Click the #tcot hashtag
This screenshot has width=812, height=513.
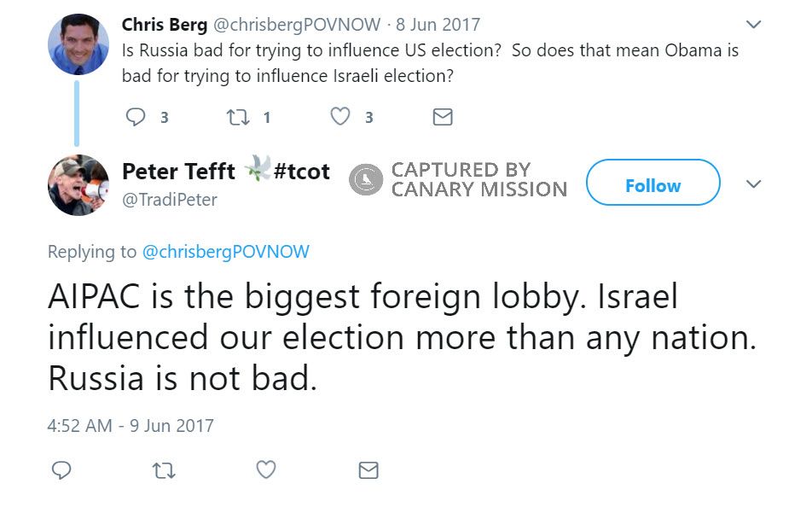coord(301,172)
